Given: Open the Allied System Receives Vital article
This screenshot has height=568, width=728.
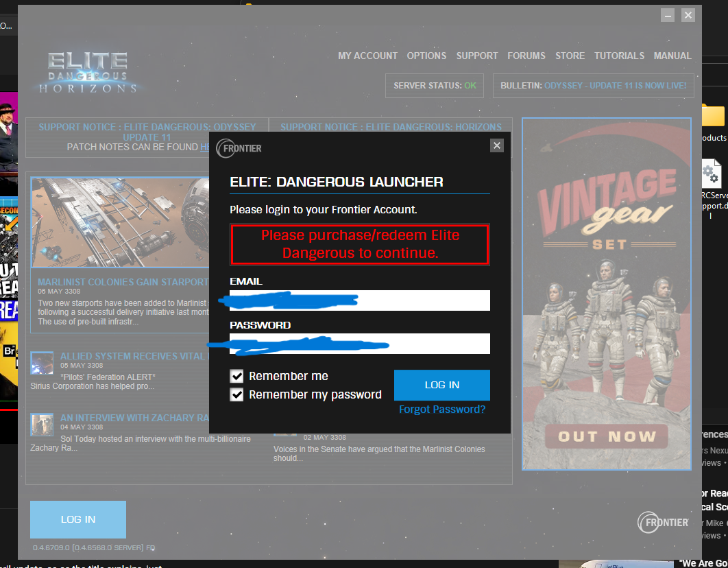Looking at the screenshot, I should tap(134, 356).
